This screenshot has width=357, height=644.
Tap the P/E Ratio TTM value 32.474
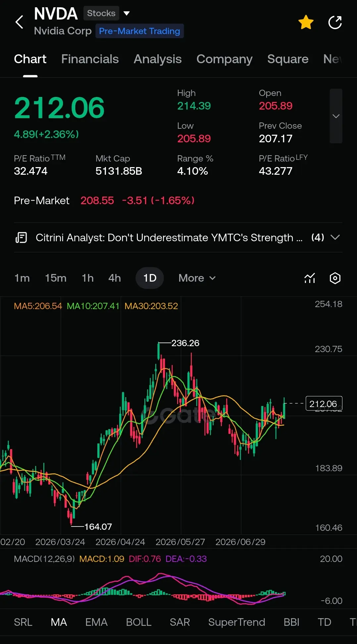coord(30,171)
